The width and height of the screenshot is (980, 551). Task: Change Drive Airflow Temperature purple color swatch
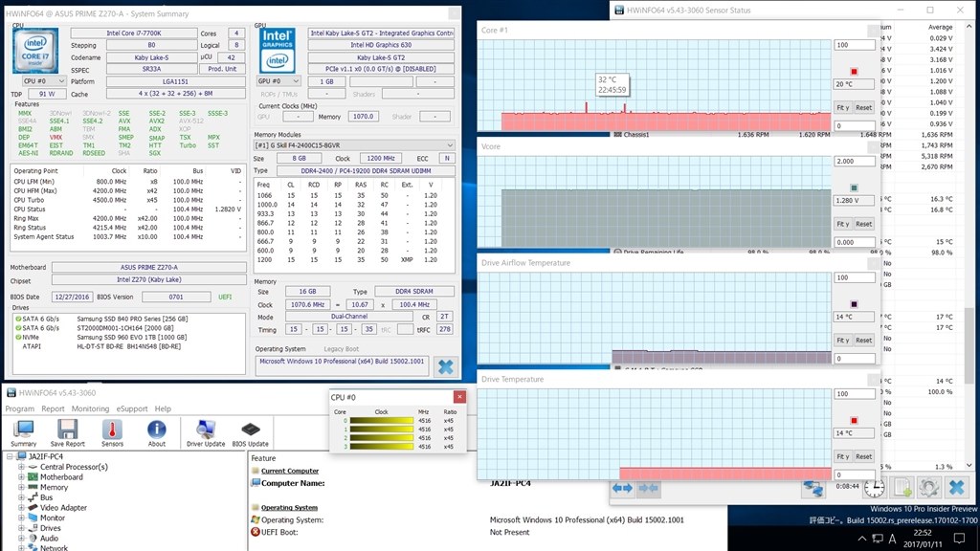point(854,303)
